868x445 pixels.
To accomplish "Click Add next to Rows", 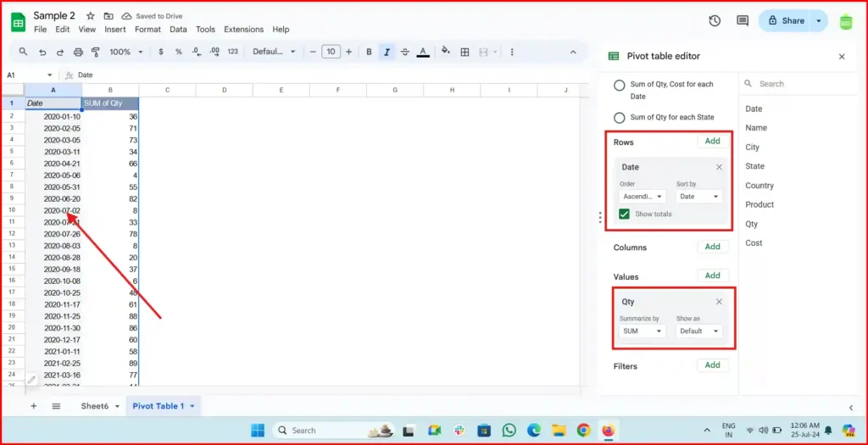I will point(712,142).
